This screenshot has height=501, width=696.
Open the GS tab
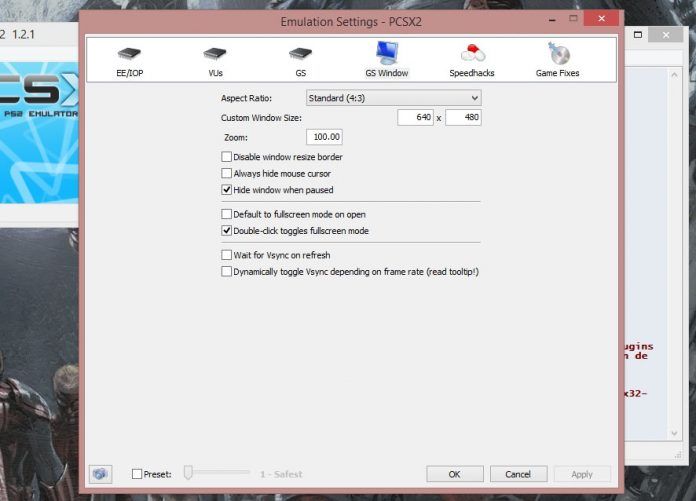tap(301, 60)
